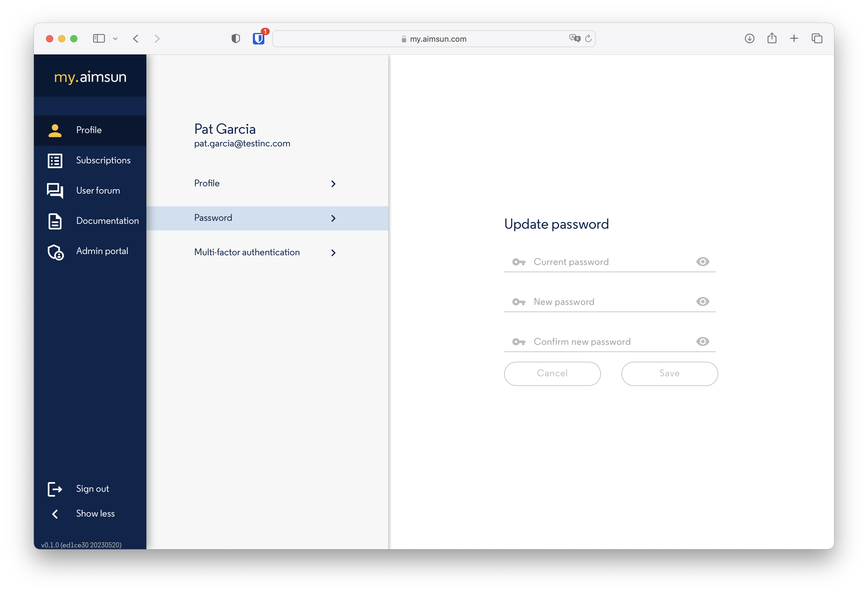Click the Save button

pyautogui.click(x=669, y=374)
